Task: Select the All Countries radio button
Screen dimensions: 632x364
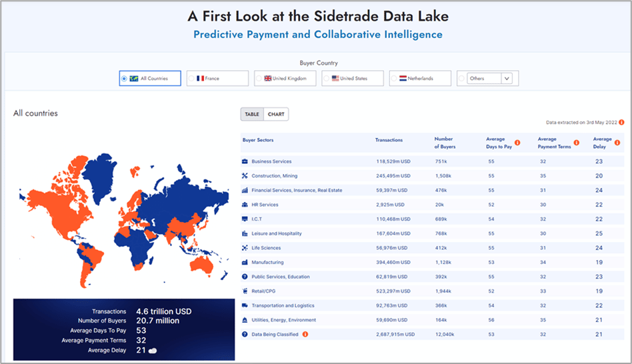Action: tap(124, 79)
